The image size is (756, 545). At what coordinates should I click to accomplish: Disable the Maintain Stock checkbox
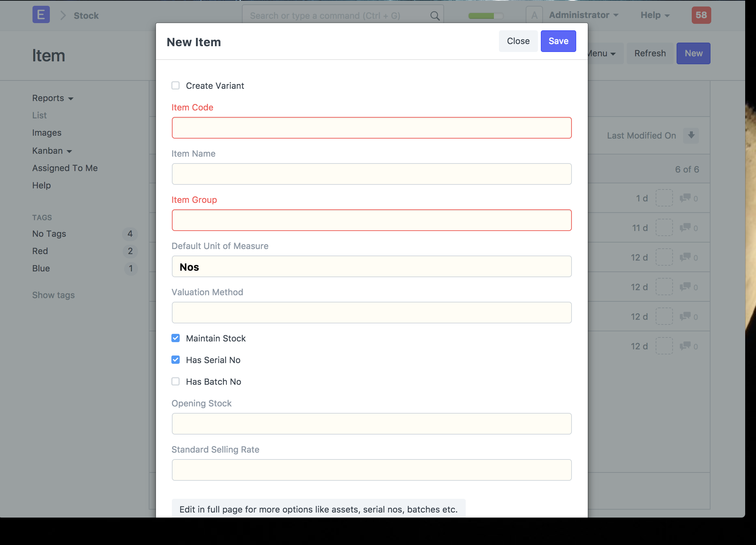coord(175,338)
